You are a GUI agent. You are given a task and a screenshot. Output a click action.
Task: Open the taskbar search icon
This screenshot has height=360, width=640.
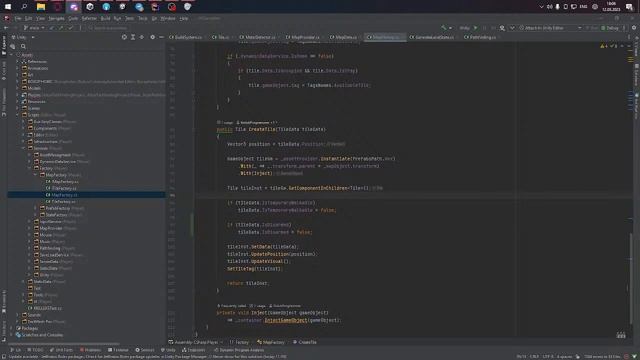(24, 7)
